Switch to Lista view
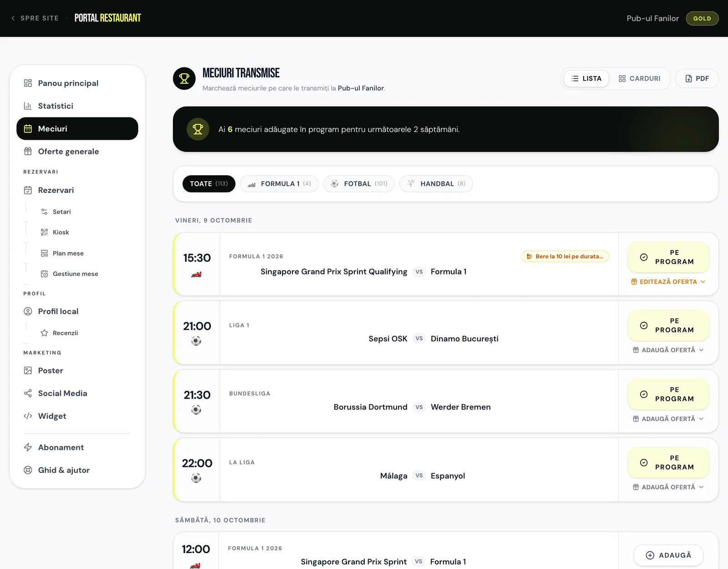Viewport: 728px width, 569px height. [586, 78]
